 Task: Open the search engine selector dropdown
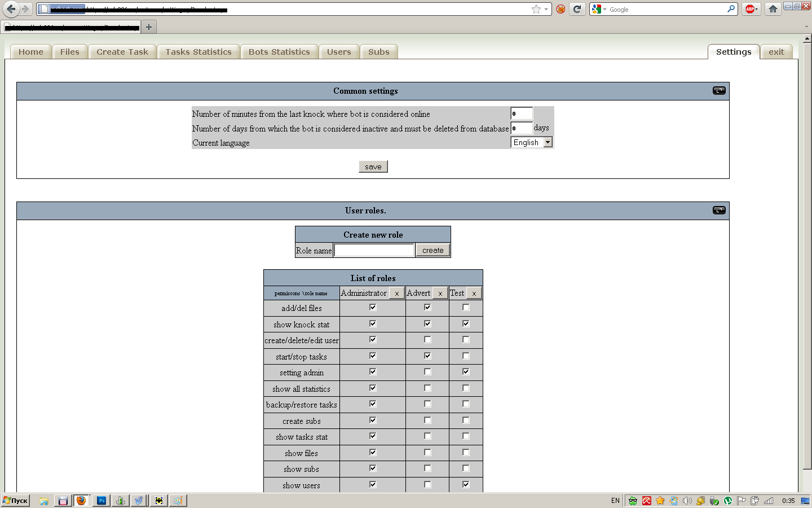pyautogui.click(x=599, y=9)
